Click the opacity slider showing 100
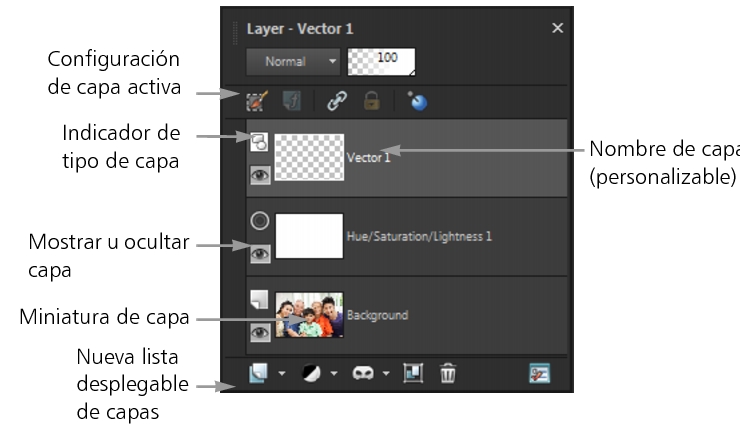Screen dimensions: 740x437 (x=381, y=62)
